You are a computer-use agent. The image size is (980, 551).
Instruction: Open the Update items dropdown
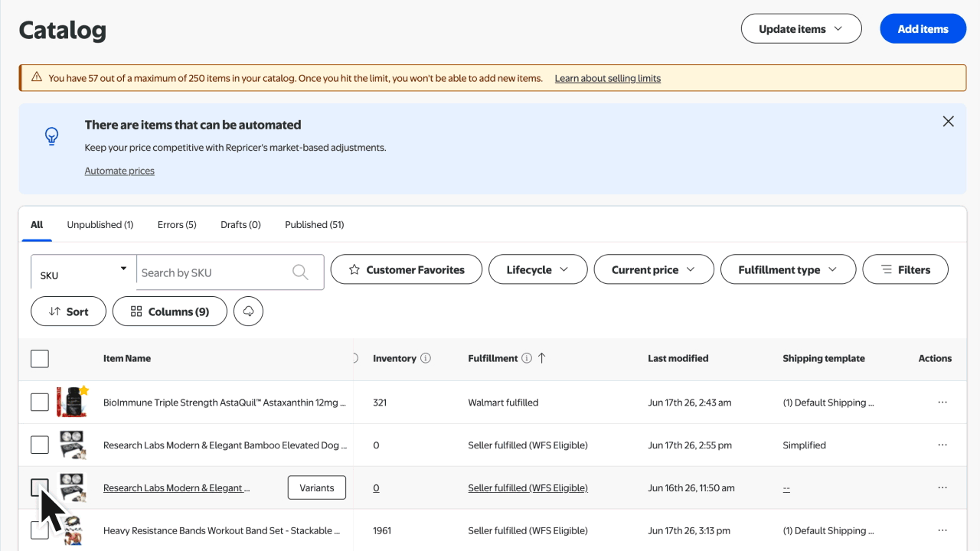coord(801,29)
